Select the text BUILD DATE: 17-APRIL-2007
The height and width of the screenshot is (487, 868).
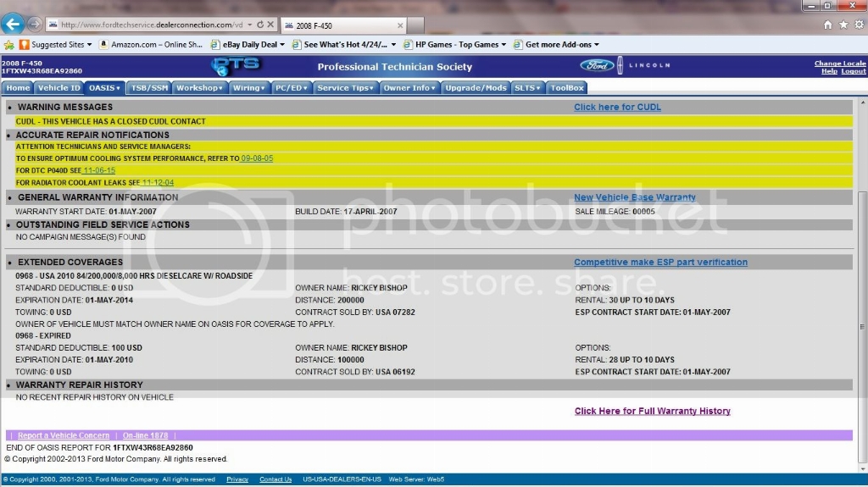346,212
